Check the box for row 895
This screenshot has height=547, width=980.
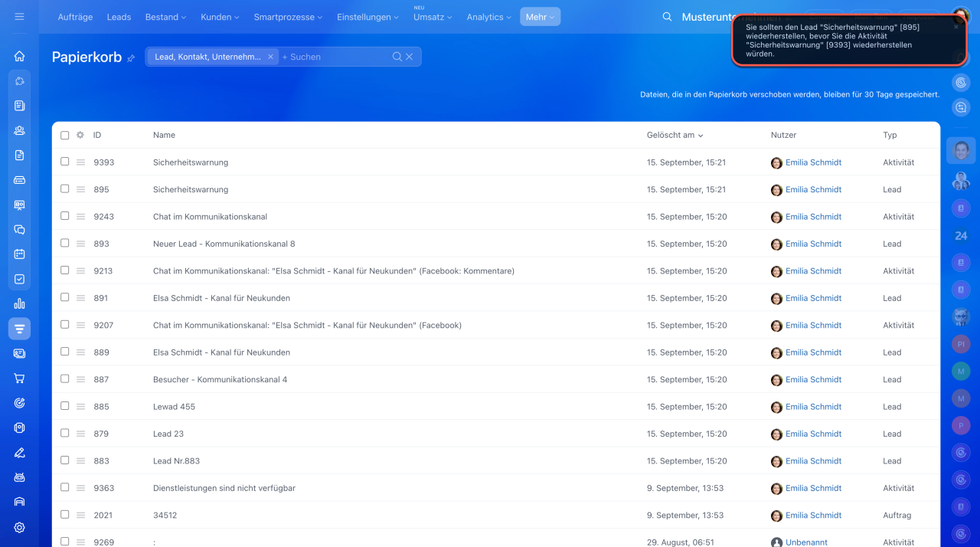[64, 188]
